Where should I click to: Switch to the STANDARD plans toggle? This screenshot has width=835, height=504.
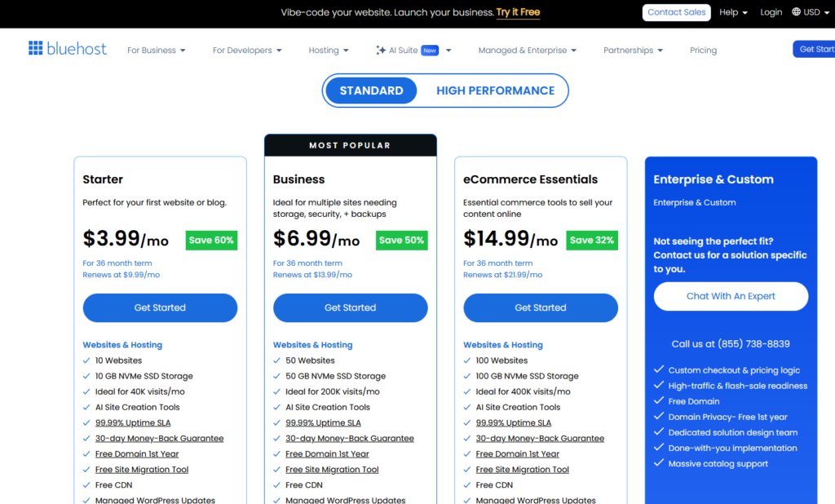click(x=371, y=91)
